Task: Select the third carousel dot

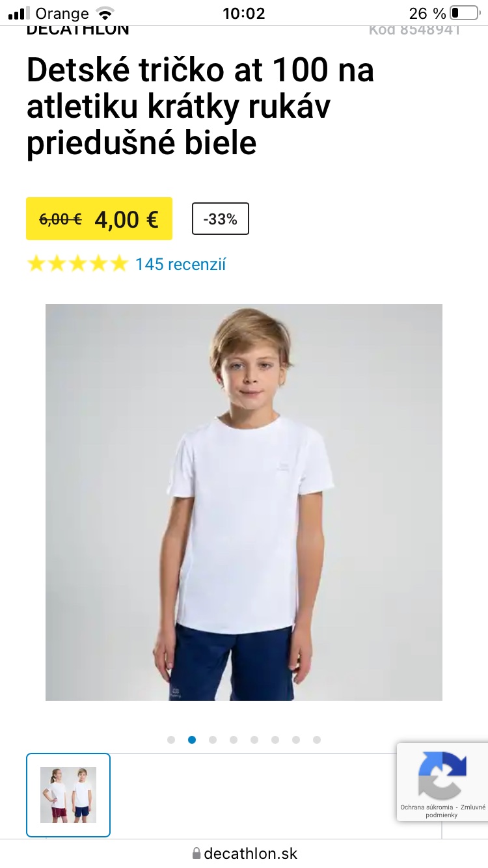Action: tap(213, 740)
